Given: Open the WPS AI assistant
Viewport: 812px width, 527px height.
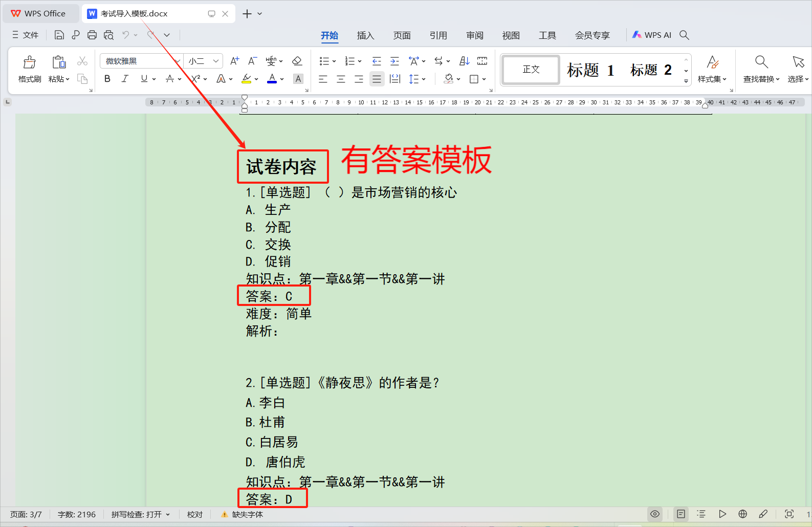Looking at the screenshot, I should click(x=652, y=35).
